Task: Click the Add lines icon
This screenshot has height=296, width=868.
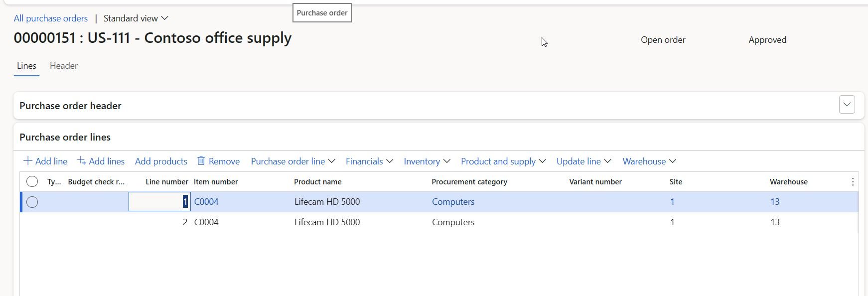Action: [82, 161]
